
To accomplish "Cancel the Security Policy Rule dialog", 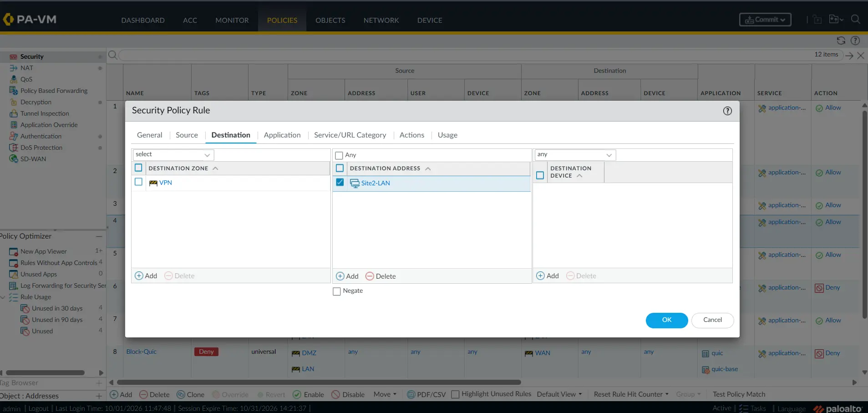I will [x=713, y=320].
